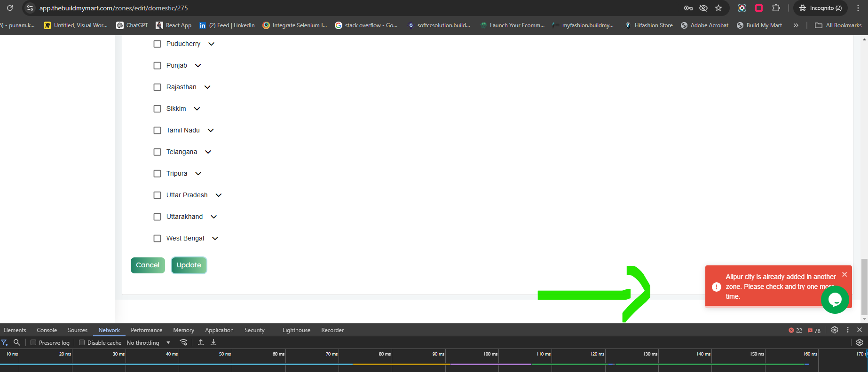Screen dimensions: 868x372
Task: Click the Export HAR download icon
Action: click(213, 342)
